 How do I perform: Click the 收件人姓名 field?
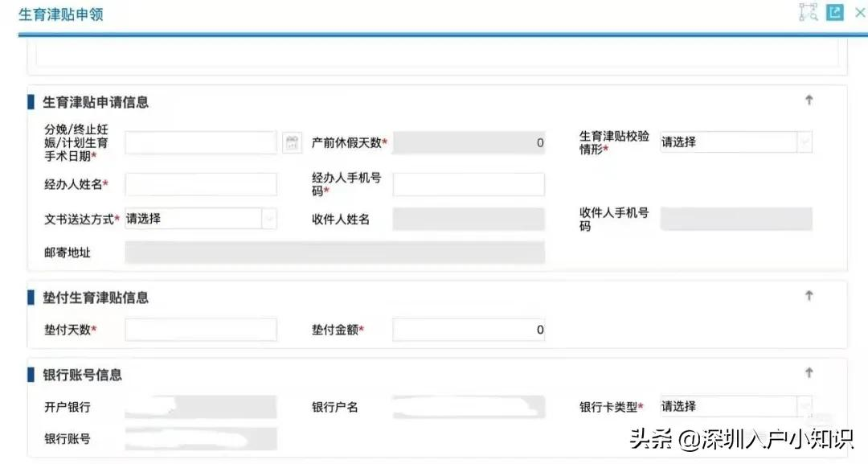tap(468, 218)
